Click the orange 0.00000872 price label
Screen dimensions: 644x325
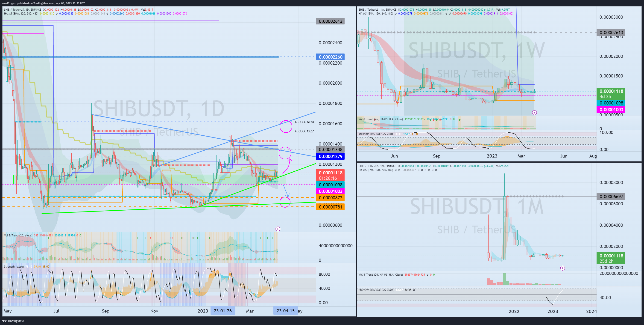pos(330,198)
